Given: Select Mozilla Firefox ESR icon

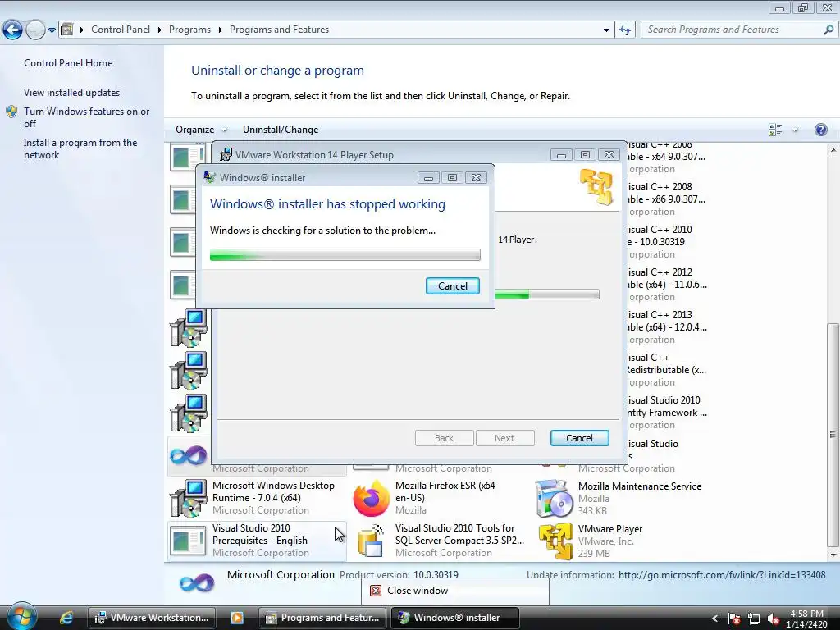Looking at the screenshot, I should click(x=371, y=498).
